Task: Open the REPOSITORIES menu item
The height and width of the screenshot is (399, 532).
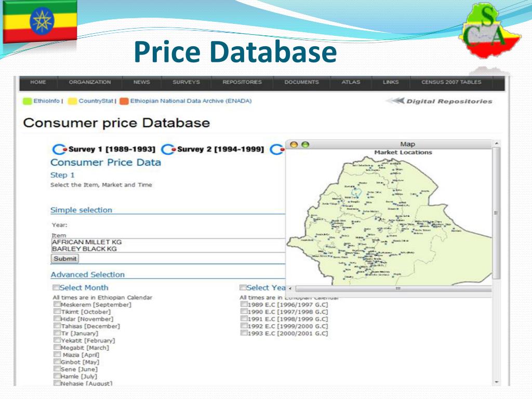Action: [x=242, y=82]
